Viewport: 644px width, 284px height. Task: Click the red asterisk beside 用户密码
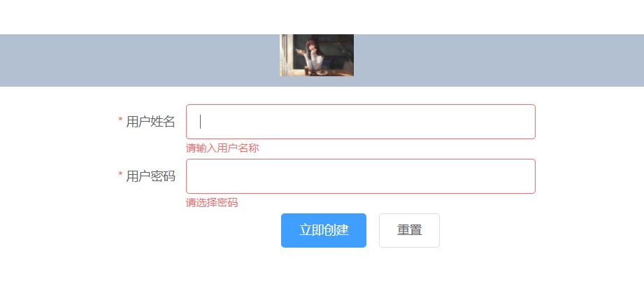(120, 175)
